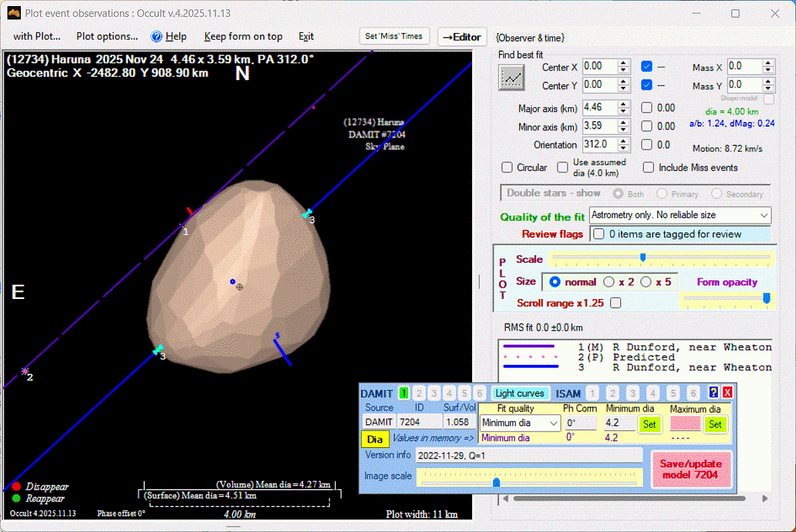Click the DAMIT panel help icon
Image resolution: width=796 pixels, height=532 pixels.
pyautogui.click(x=714, y=393)
